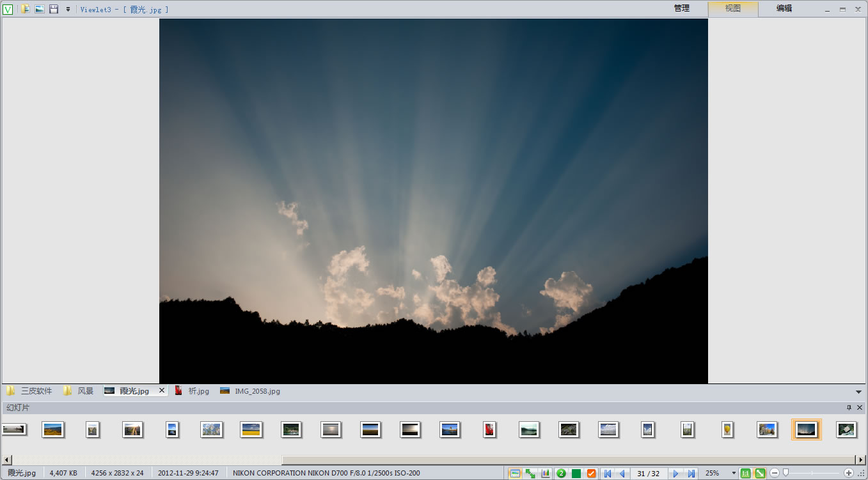The height and width of the screenshot is (480, 868).
Task: Click the save floppy disk icon
Action: point(54,9)
